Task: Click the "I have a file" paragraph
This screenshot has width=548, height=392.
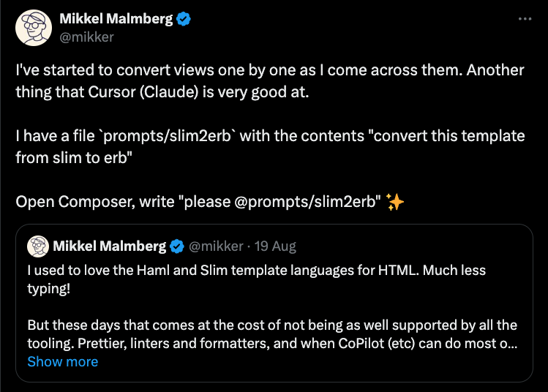Action: (271, 136)
